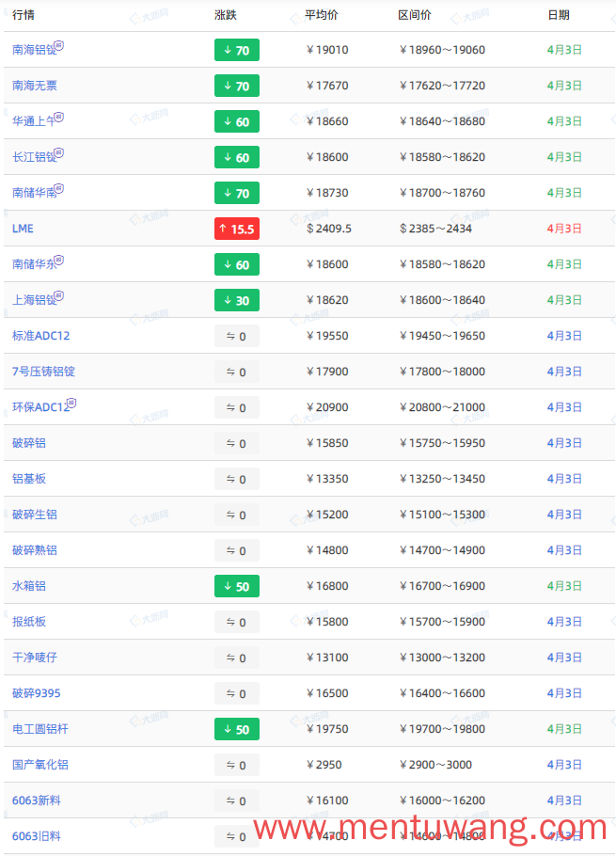Open the 国产氧化铝 price link
Image resolution: width=616 pixels, height=856 pixels.
pos(40,765)
